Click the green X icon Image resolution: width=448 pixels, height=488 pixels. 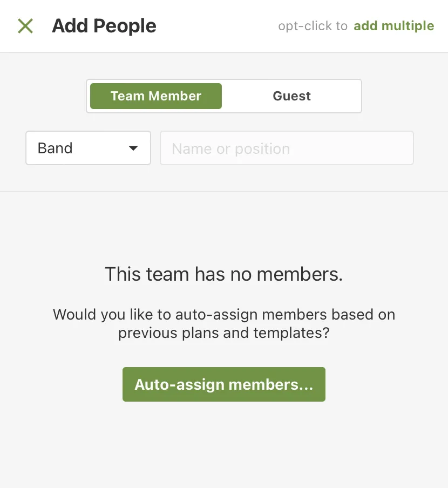[25, 26]
